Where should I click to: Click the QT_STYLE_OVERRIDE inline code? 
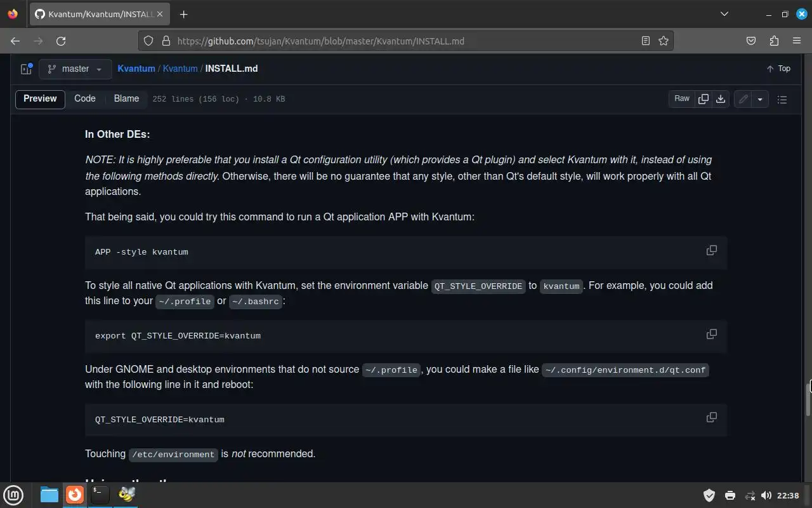pos(478,286)
